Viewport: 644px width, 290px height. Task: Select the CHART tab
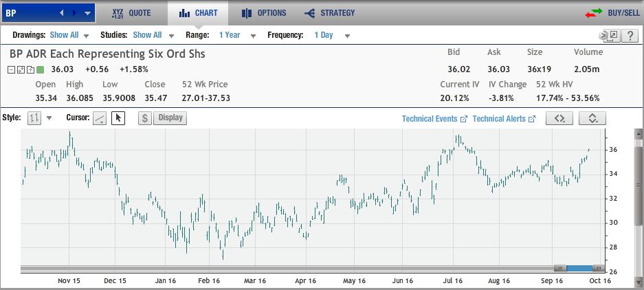point(199,13)
